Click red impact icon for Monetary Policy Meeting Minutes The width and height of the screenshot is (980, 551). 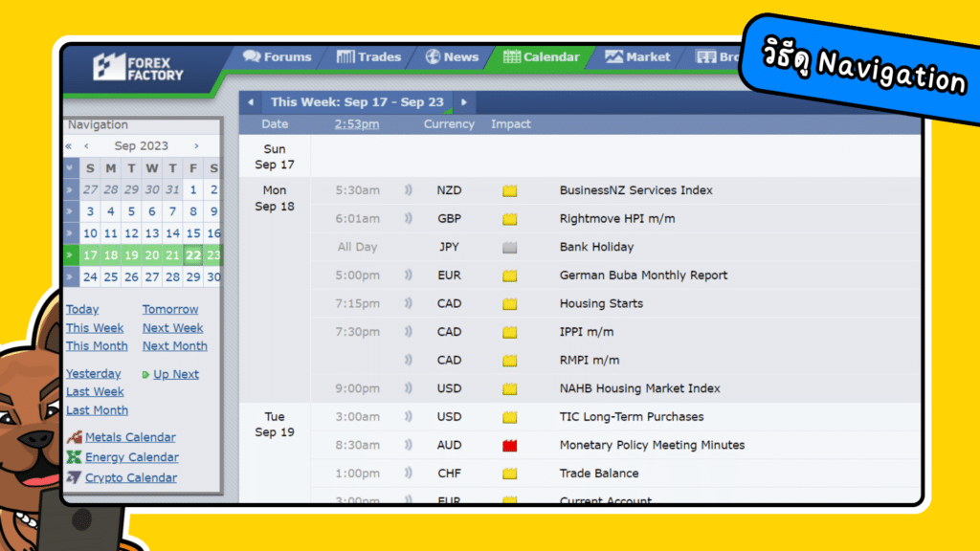coord(508,445)
